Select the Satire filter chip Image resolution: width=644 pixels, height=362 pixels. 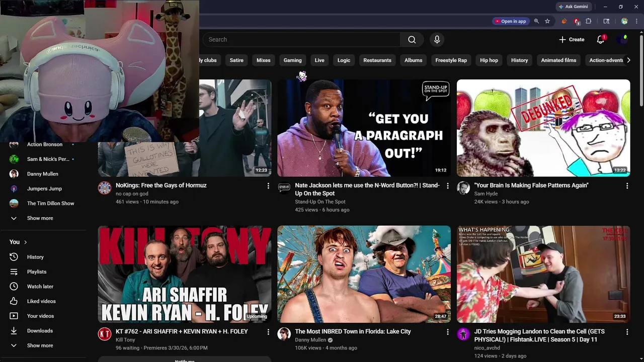coord(236,60)
